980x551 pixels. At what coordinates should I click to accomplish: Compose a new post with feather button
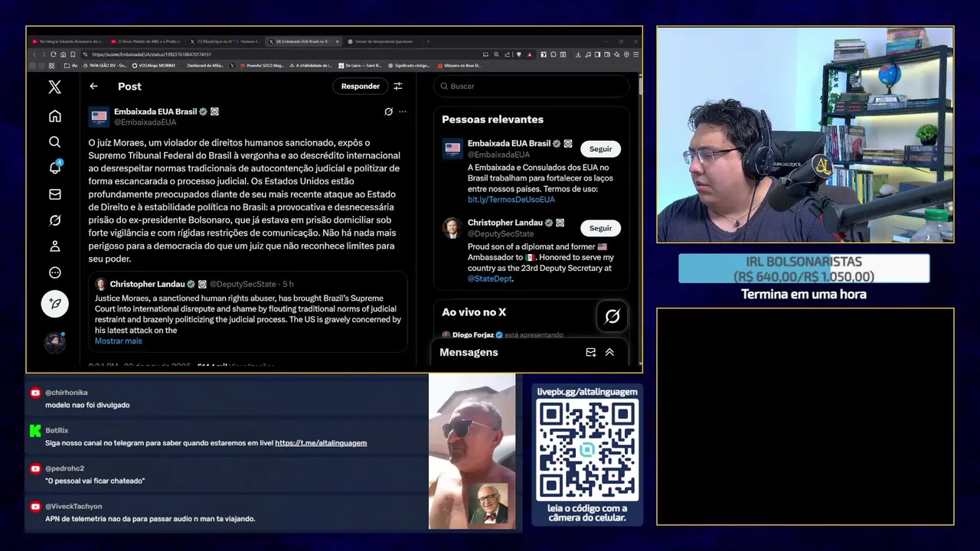click(55, 304)
